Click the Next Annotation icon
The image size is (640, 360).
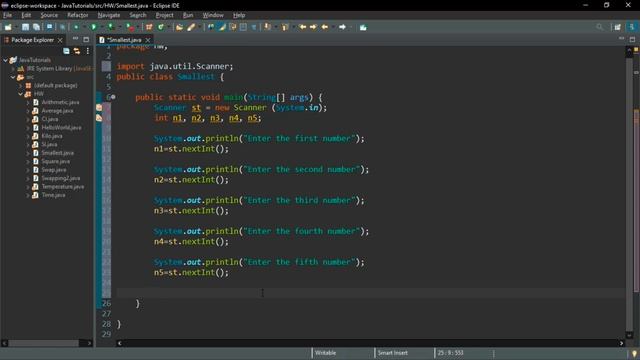click(267, 27)
